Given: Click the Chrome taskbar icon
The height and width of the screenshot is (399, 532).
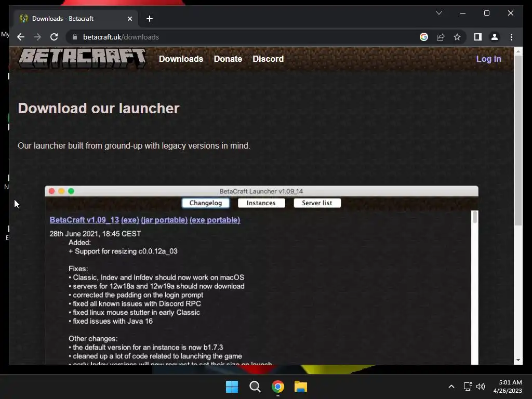Looking at the screenshot, I should coord(277,387).
